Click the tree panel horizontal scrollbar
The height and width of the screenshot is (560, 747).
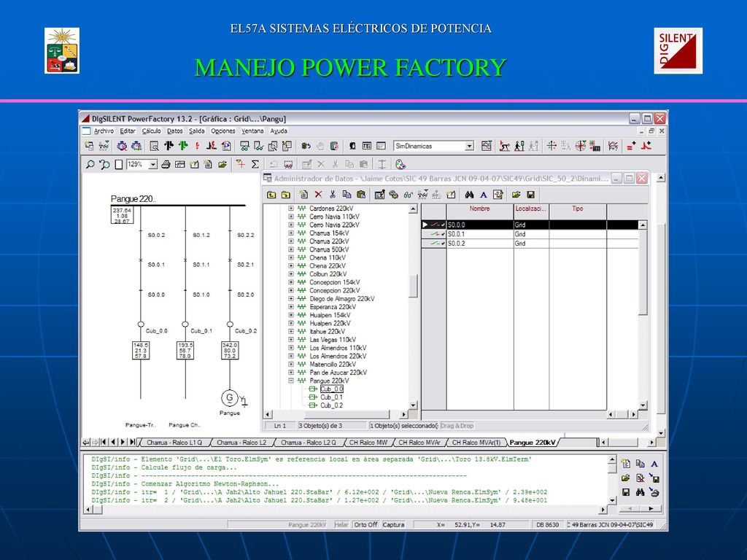pos(336,414)
